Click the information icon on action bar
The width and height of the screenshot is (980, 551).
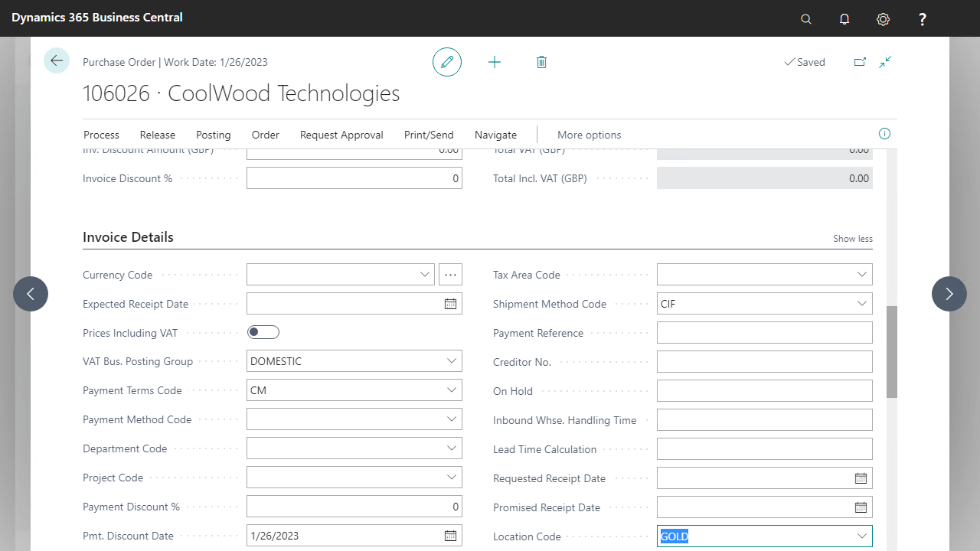coord(884,134)
